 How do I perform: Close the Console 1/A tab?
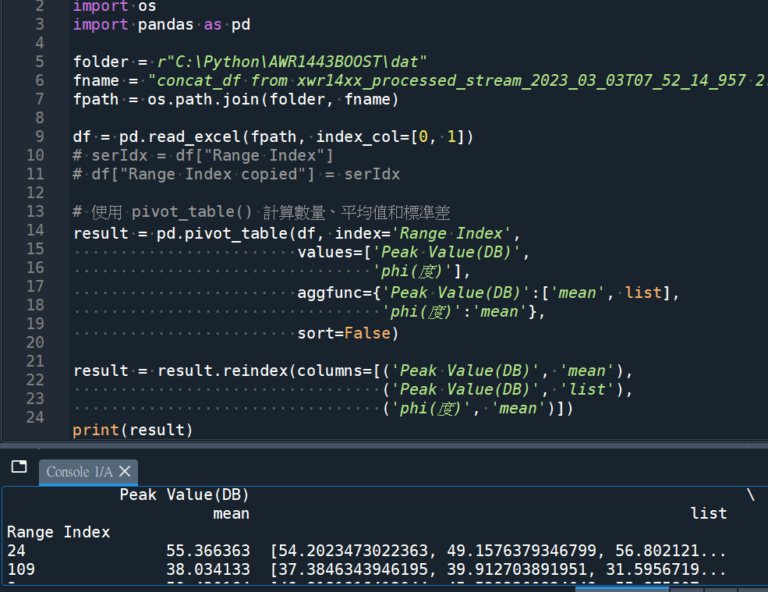(125, 471)
